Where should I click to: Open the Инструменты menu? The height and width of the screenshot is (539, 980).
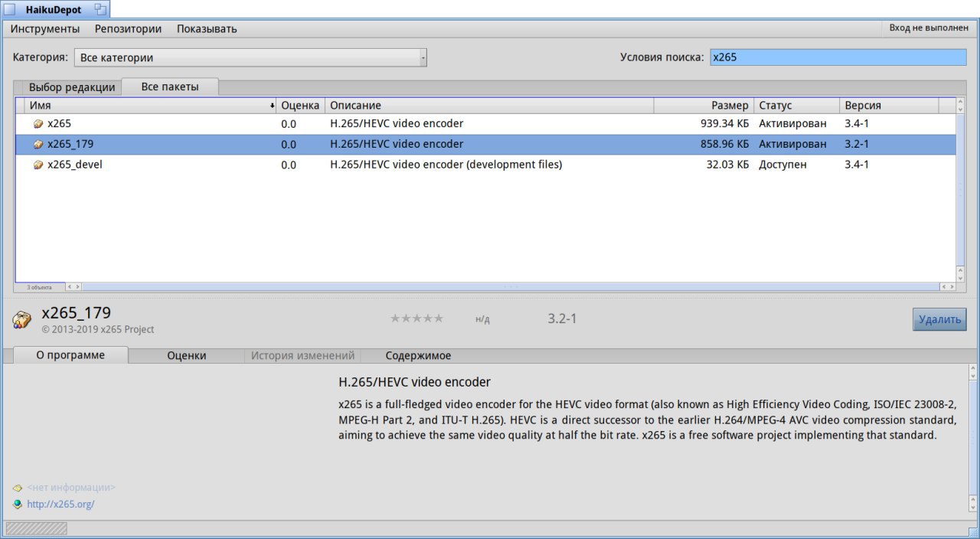[x=45, y=29]
